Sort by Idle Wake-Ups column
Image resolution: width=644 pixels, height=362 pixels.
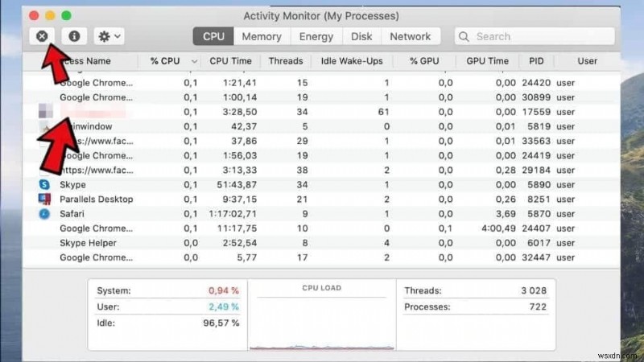coord(352,61)
